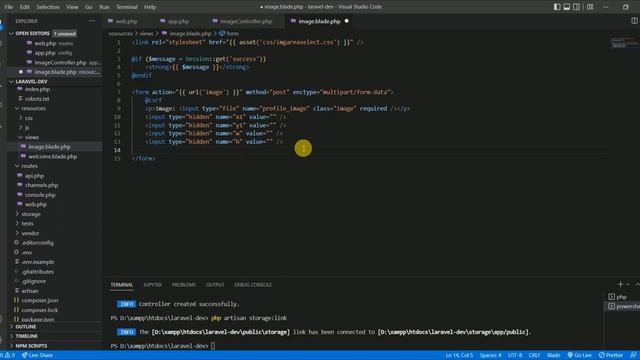Image resolution: width=640 pixels, height=360 pixels.
Task: Switch to the app.php editor tab
Action: click(x=178, y=21)
